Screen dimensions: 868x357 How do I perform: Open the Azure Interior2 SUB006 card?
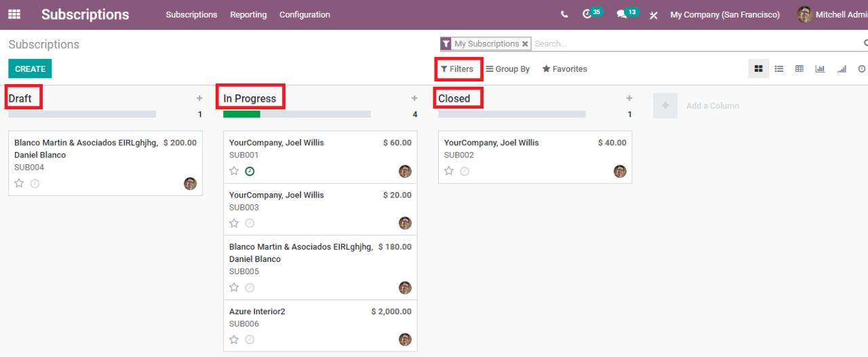pos(320,325)
